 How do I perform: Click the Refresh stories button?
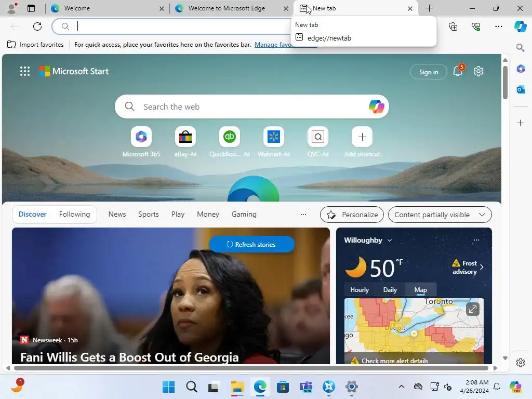pyautogui.click(x=251, y=244)
